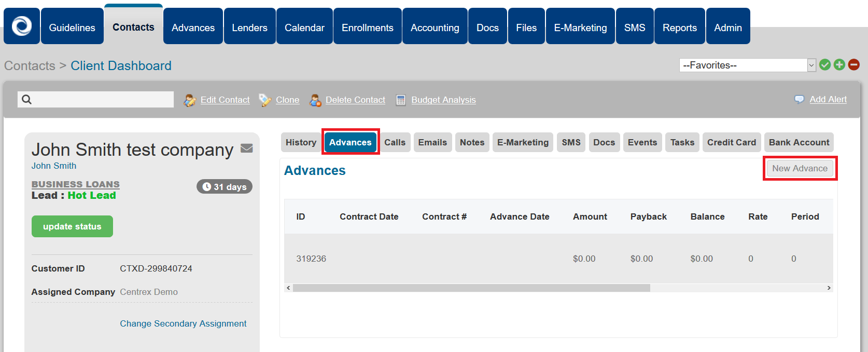Click the advances table horizontal scrollbar thumb

[471, 288]
